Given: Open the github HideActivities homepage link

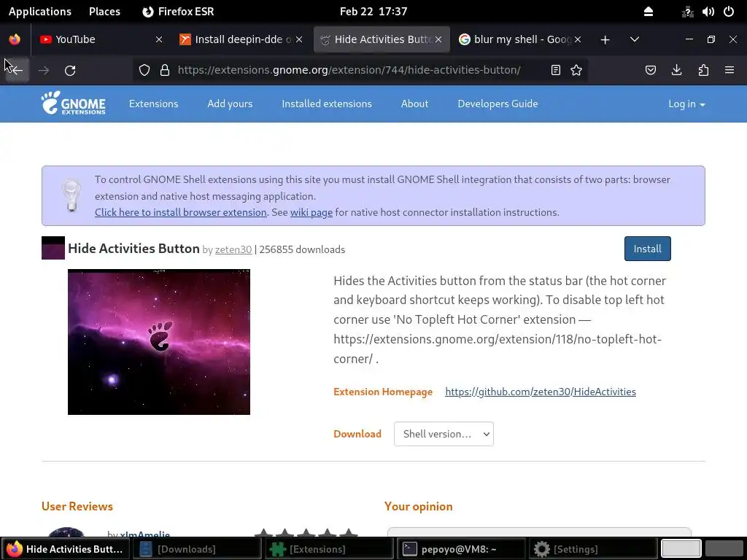Looking at the screenshot, I should tap(541, 392).
